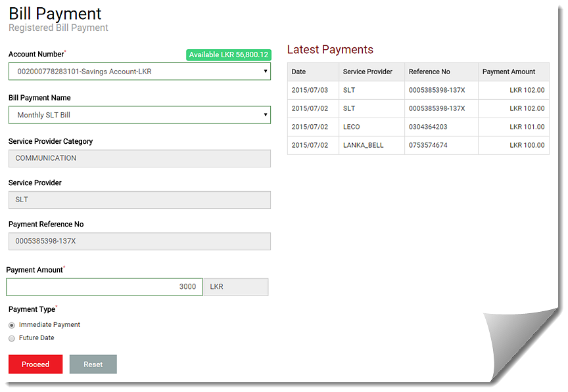Click the Registered Bill Payment subtitle
568x392 pixels.
pyautogui.click(x=59, y=28)
